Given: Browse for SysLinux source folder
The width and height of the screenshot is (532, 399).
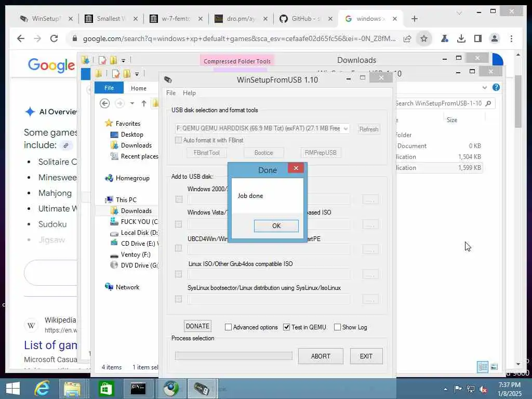Looking at the screenshot, I should pos(370,299).
